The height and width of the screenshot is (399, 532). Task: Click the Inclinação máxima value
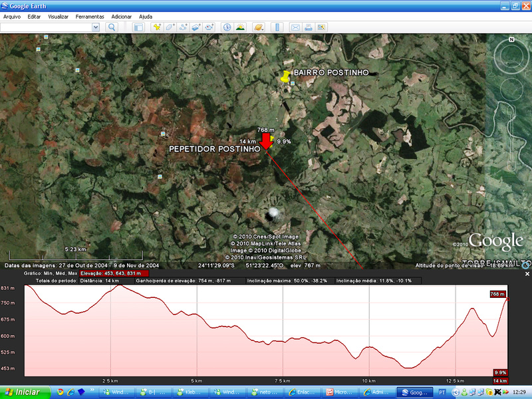point(287,281)
